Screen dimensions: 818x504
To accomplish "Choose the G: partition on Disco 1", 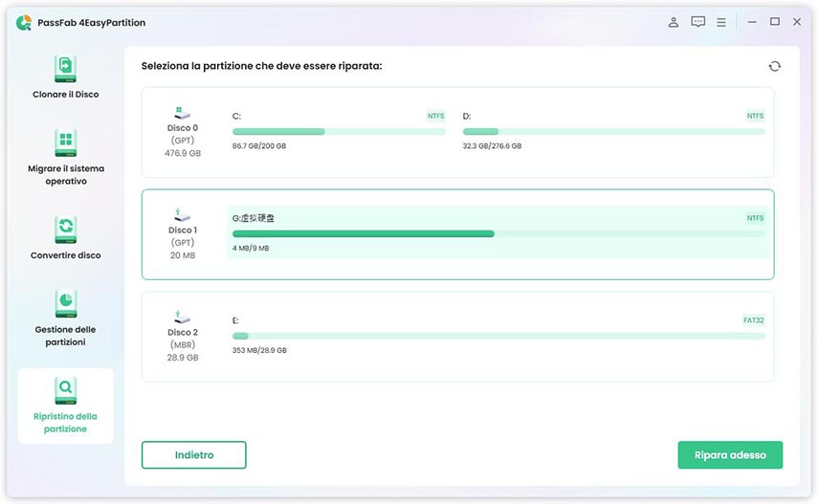I will [497, 233].
